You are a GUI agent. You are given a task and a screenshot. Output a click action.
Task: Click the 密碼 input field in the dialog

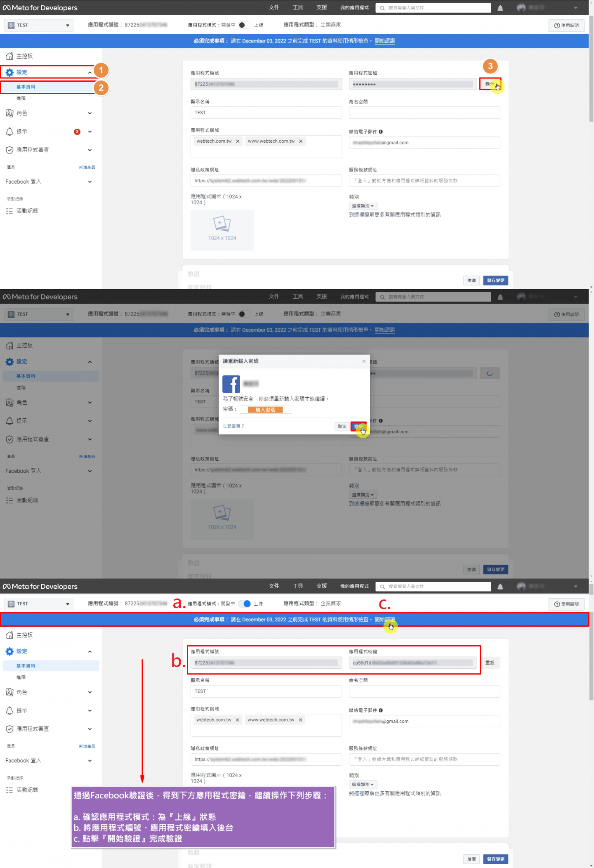(265, 410)
